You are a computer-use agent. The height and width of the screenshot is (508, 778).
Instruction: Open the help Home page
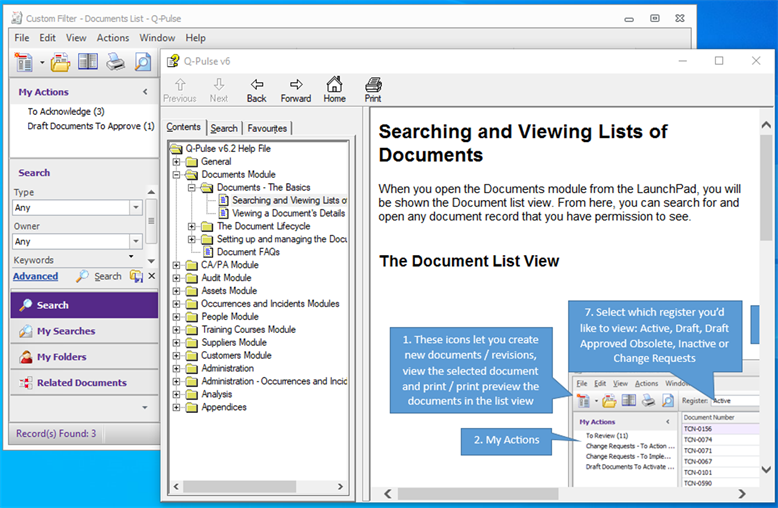coord(334,90)
